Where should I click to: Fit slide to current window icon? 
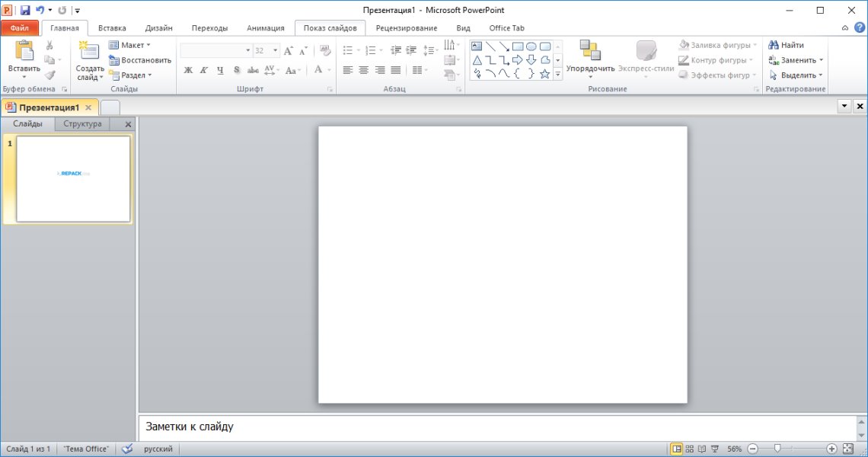coord(848,449)
